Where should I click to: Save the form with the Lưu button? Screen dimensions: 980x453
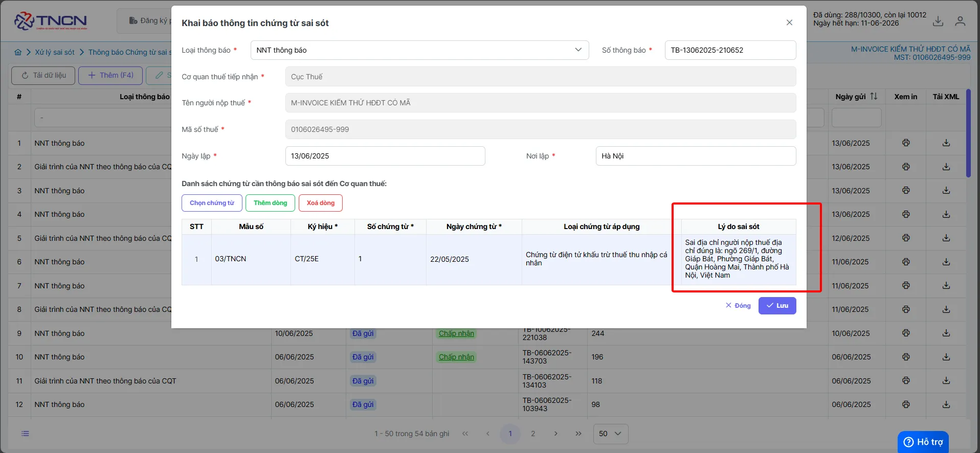pos(777,306)
